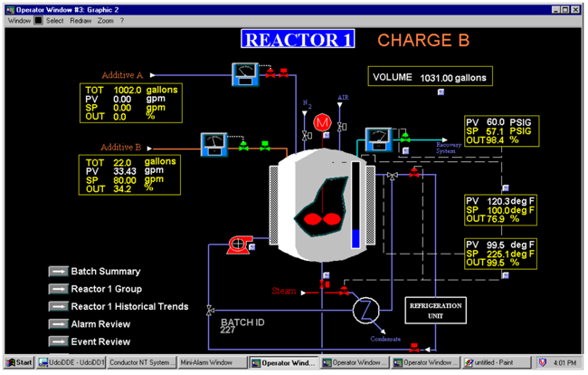The image size is (588, 375).
Task: Click the REACTOR 1 title banner
Action: click(298, 39)
